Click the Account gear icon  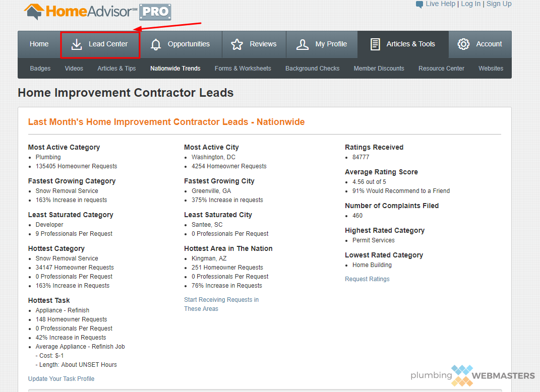[x=463, y=44]
